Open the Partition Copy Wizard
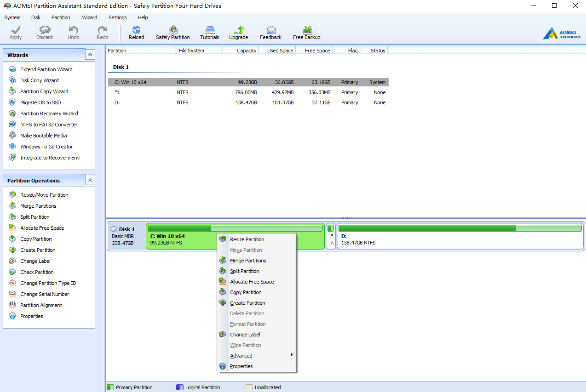This screenshot has height=392, width=586. (44, 91)
